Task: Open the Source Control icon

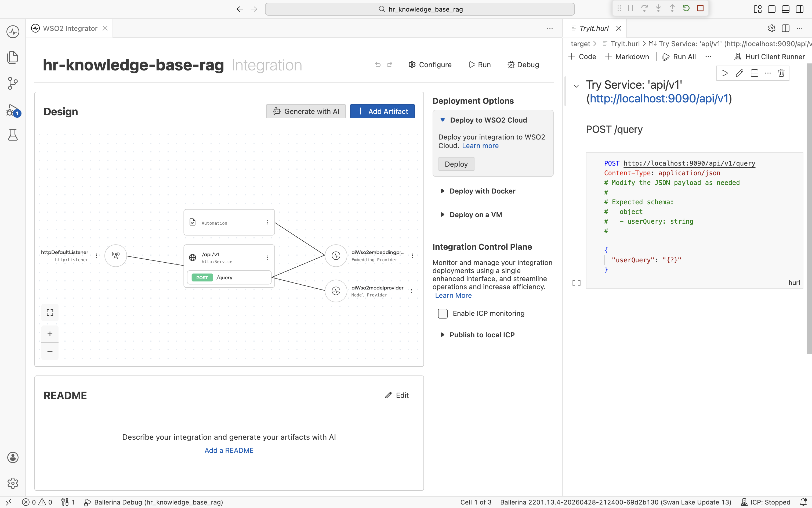Action: pyautogui.click(x=13, y=83)
